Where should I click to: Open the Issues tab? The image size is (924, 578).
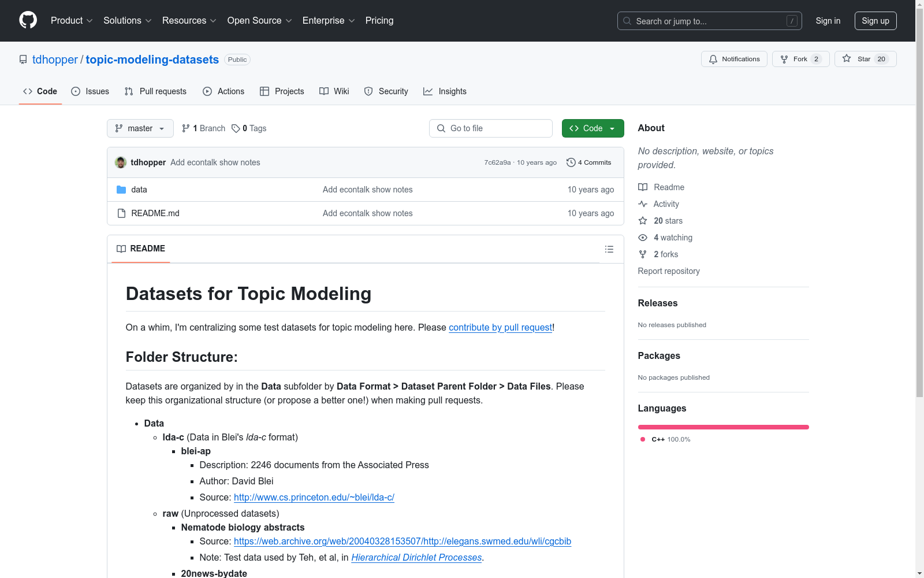point(90,91)
